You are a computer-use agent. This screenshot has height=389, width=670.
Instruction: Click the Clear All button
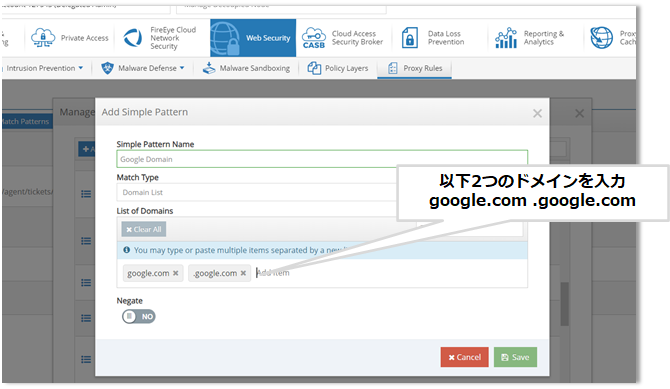[144, 230]
